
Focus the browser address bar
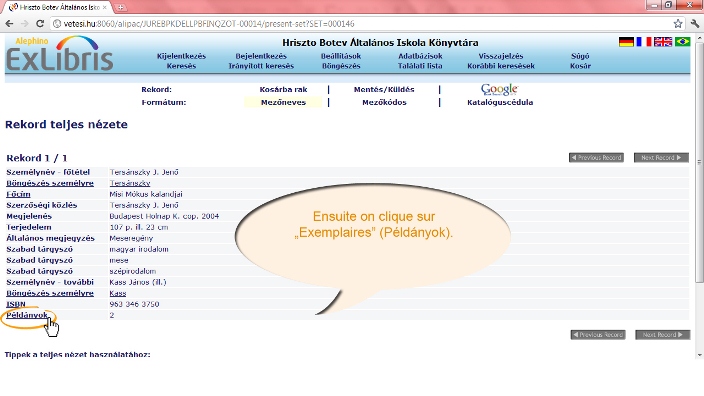click(x=359, y=24)
